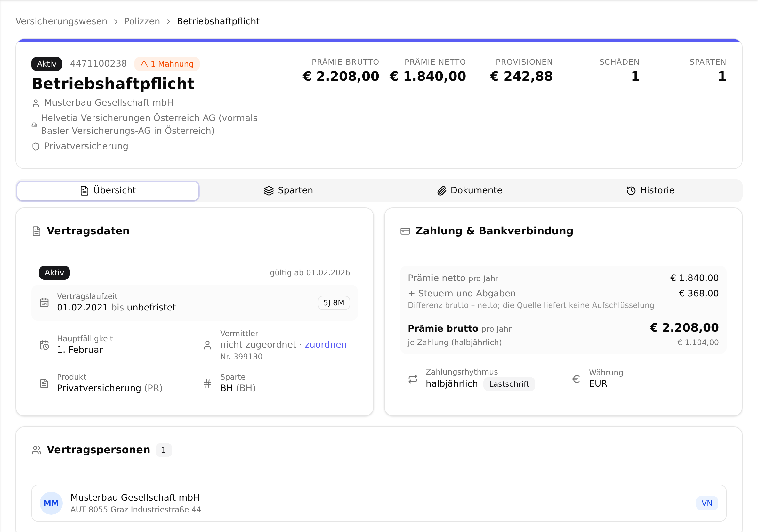Image resolution: width=758 pixels, height=532 pixels.
Task: Click the 1 Mahnung warning badge
Action: (x=167, y=64)
